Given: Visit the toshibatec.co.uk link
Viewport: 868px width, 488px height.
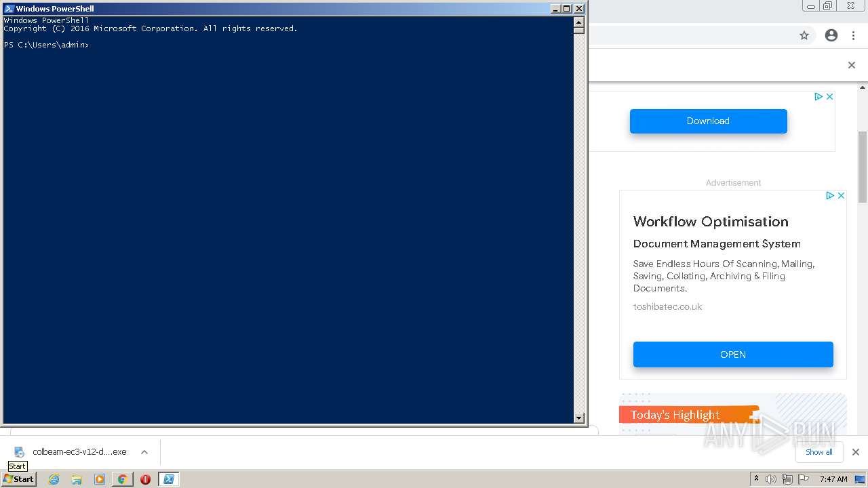Looking at the screenshot, I should click(667, 306).
